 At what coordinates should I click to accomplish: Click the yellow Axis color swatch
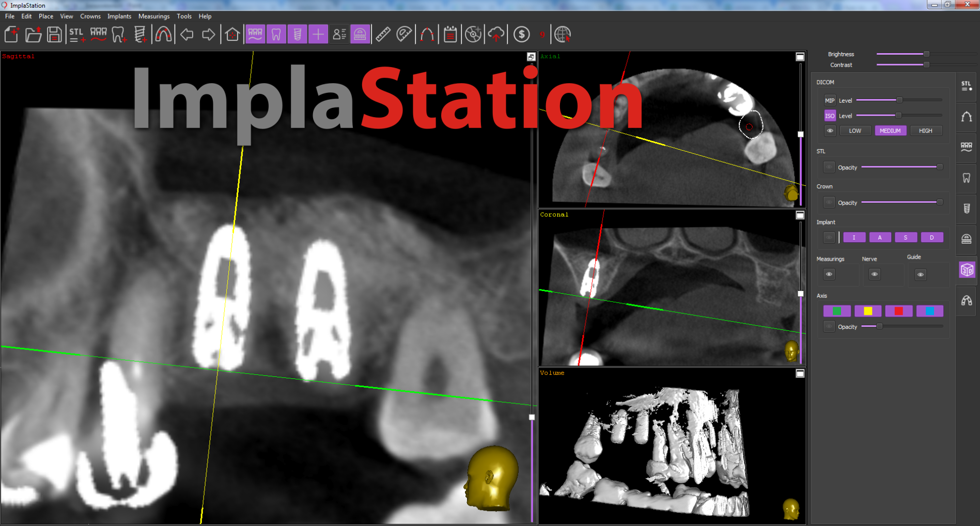[868, 311]
